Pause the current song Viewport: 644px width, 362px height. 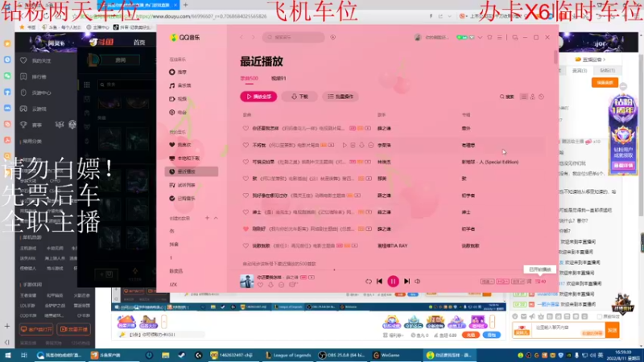coord(393,281)
